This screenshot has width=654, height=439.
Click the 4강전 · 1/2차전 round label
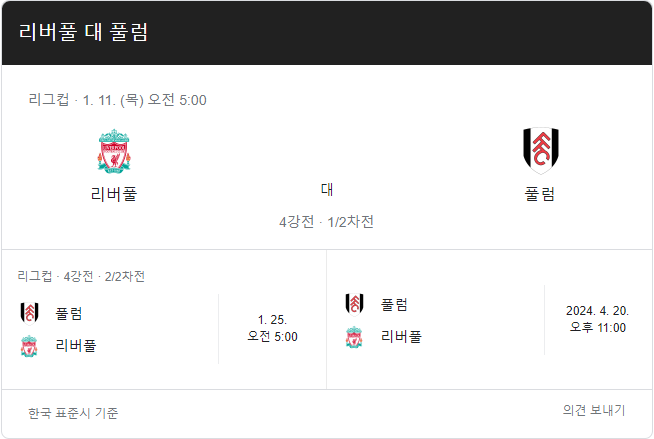[326, 222]
